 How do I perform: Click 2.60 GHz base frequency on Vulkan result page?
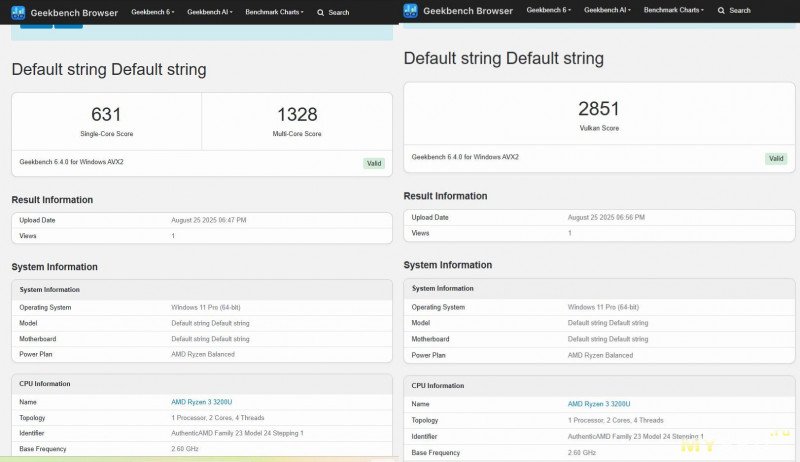[582, 453]
